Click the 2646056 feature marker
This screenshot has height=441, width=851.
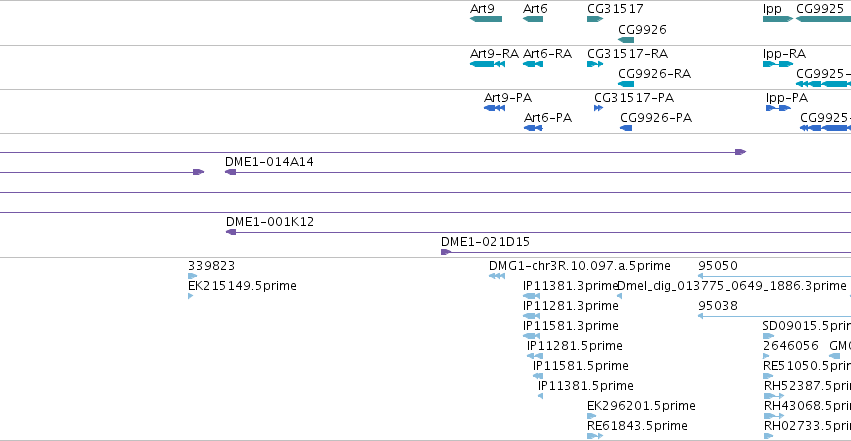coord(766,356)
